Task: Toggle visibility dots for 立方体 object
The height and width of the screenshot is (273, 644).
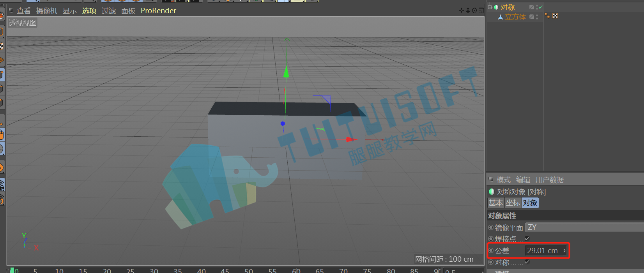Action: pyautogui.click(x=537, y=17)
